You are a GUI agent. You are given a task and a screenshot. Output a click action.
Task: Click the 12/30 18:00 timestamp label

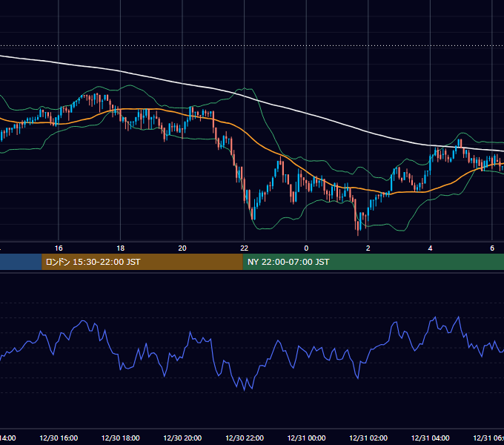[121, 438]
